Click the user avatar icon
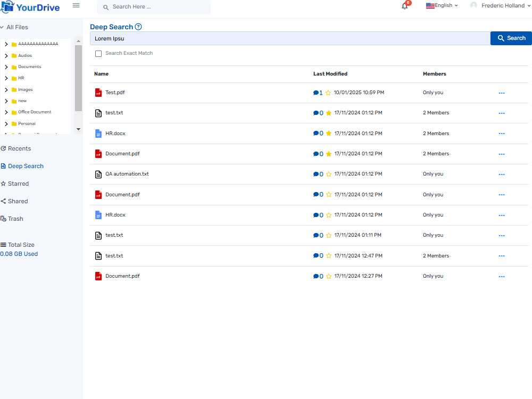This screenshot has height=399, width=532. (x=473, y=5)
